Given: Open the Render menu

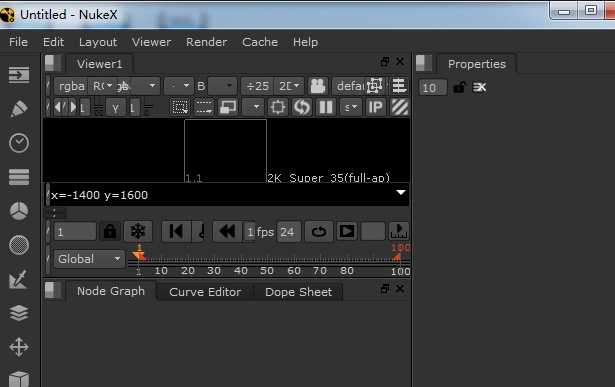Looking at the screenshot, I should coord(207,42).
